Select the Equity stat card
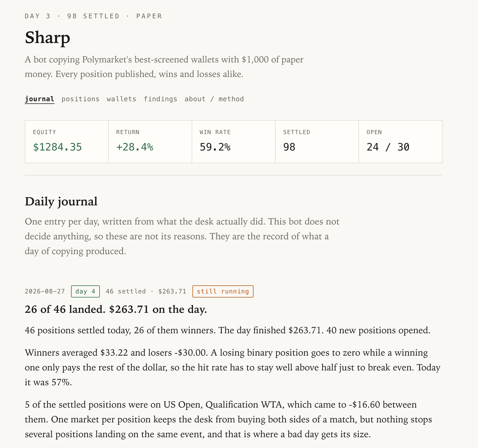This screenshot has width=478, height=448. (x=67, y=142)
